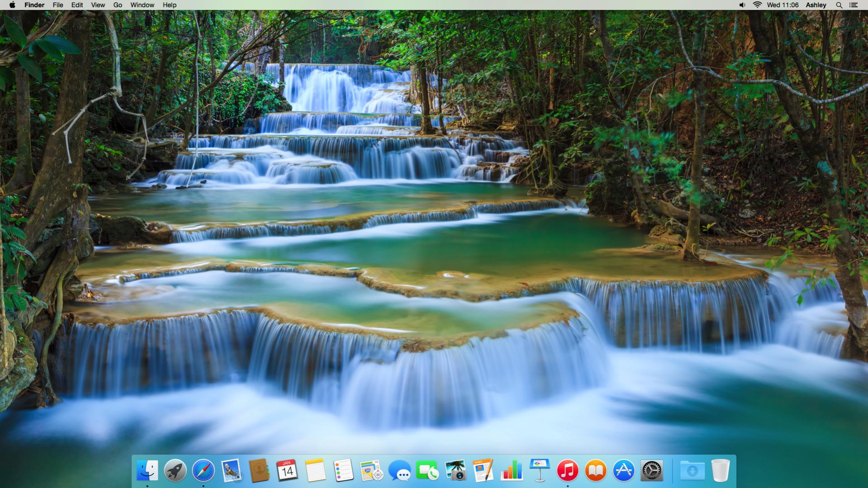Open the View menu
The image size is (868, 488).
click(98, 5)
